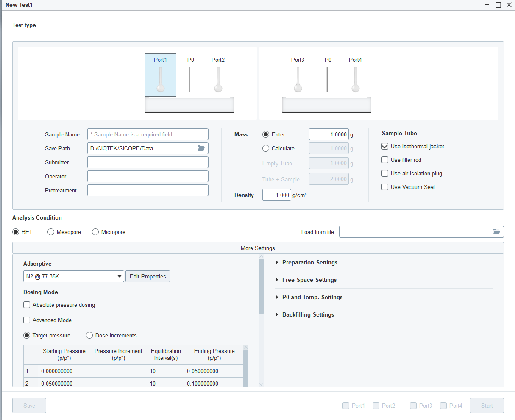Disable Use isothermal jacket checkbox
This screenshot has width=515, height=420.
(x=385, y=146)
